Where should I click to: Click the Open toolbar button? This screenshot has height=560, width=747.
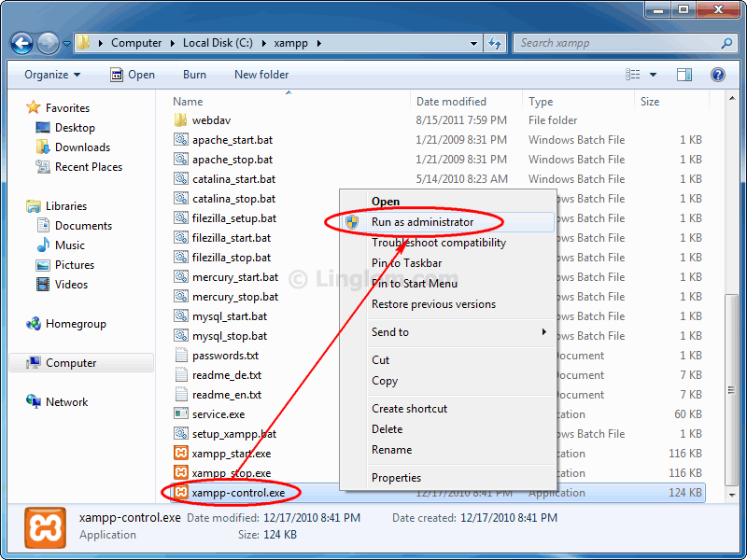[x=133, y=75]
